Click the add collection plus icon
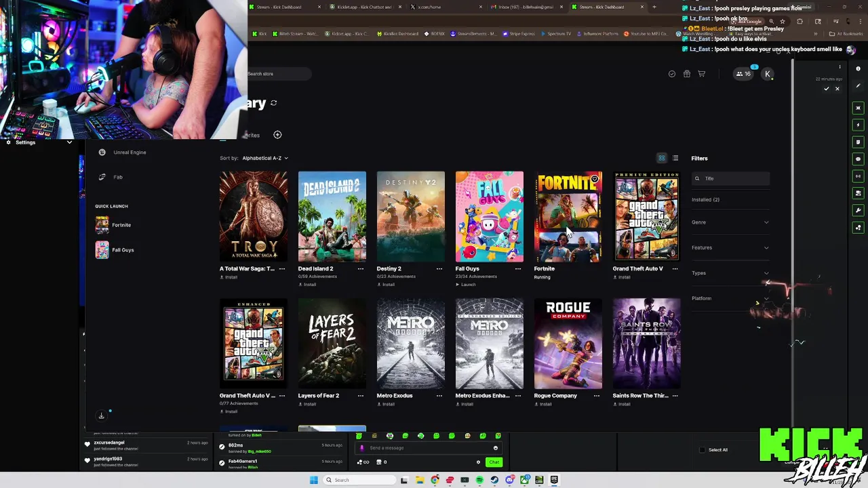Screen dimensions: 868x488 [x=277, y=135]
